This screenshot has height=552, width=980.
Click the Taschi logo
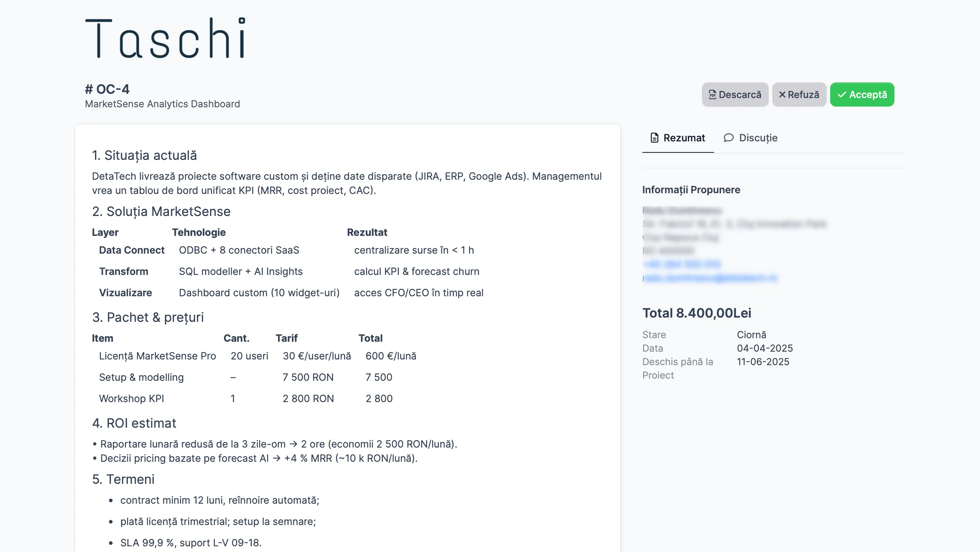(165, 38)
